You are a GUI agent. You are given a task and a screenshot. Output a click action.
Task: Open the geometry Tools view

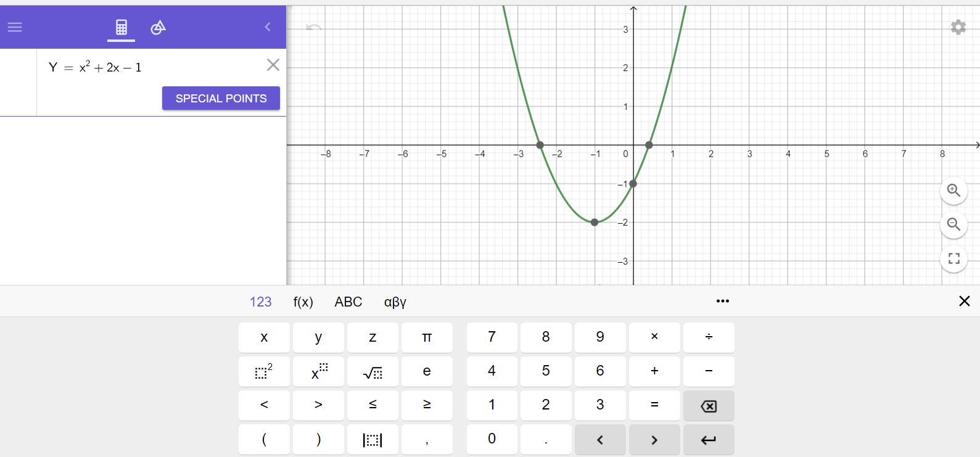[x=158, y=27]
